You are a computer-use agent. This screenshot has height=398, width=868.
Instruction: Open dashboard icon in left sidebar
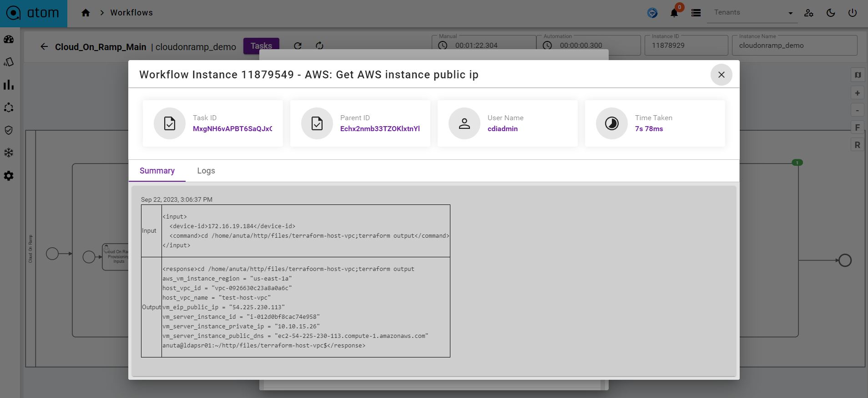coord(9,39)
